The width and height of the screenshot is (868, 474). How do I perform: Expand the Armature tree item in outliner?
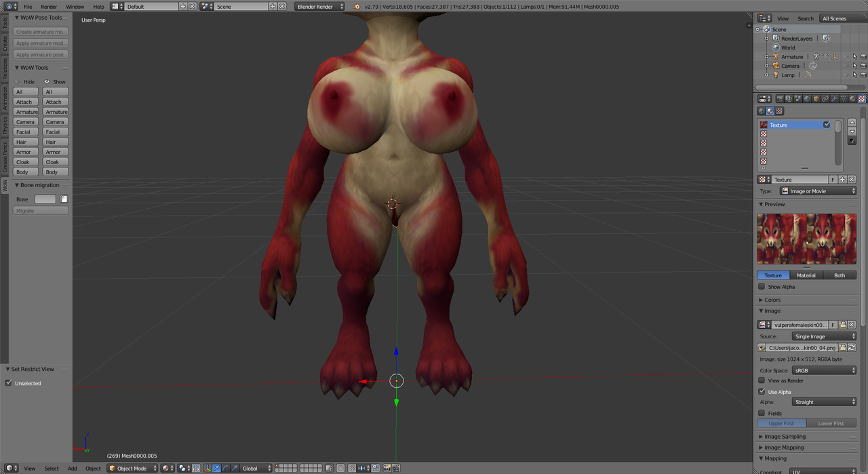(x=767, y=57)
